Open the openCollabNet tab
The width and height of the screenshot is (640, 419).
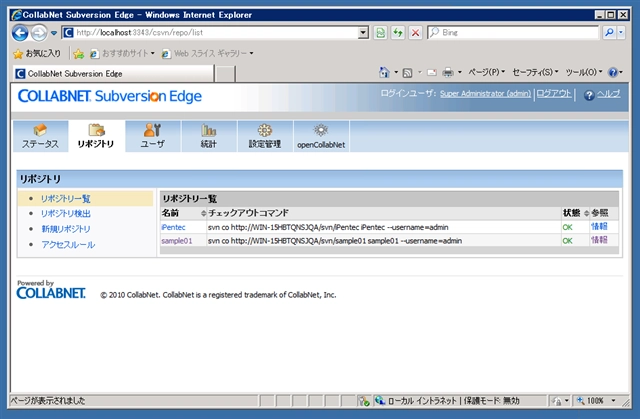point(321,136)
